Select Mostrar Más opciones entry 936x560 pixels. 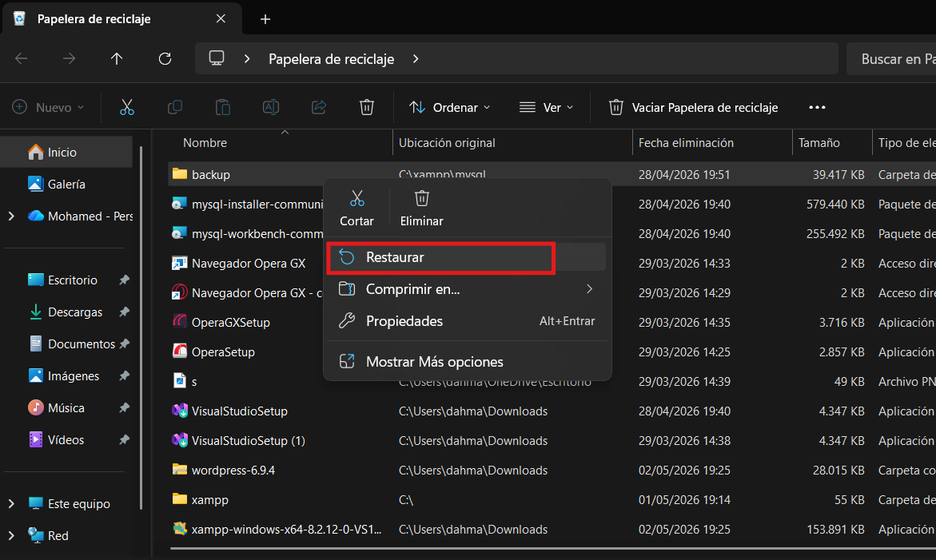coord(466,361)
